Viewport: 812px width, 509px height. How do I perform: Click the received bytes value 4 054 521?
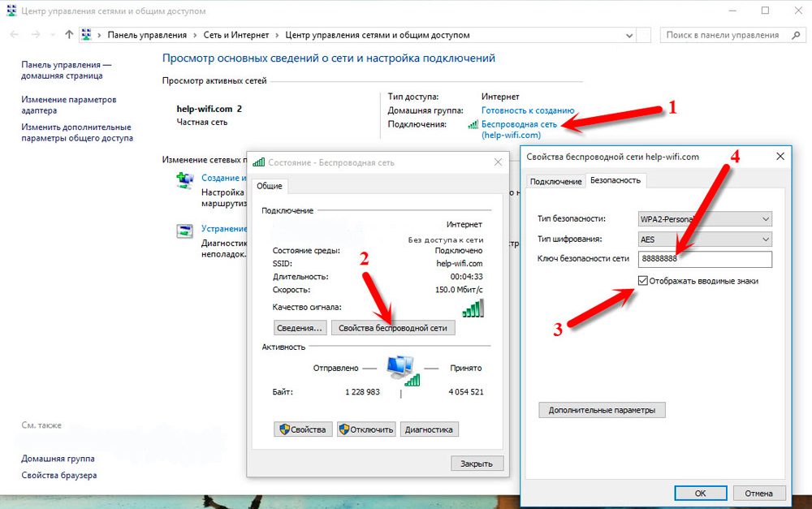[x=465, y=392]
